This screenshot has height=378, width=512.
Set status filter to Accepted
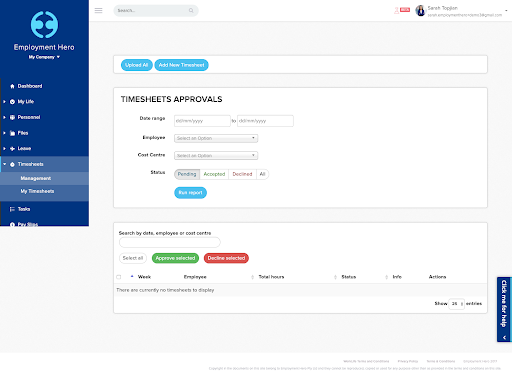pos(214,174)
